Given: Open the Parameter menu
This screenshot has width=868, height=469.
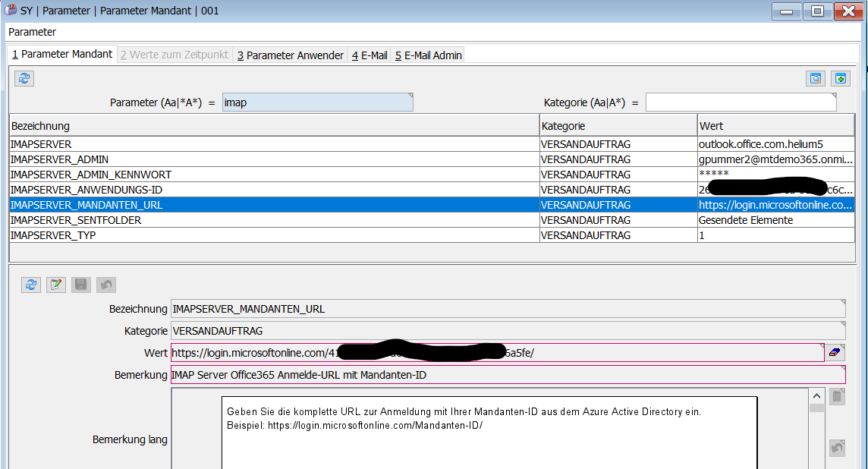Looking at the screenshot, I should click(32, 32).
